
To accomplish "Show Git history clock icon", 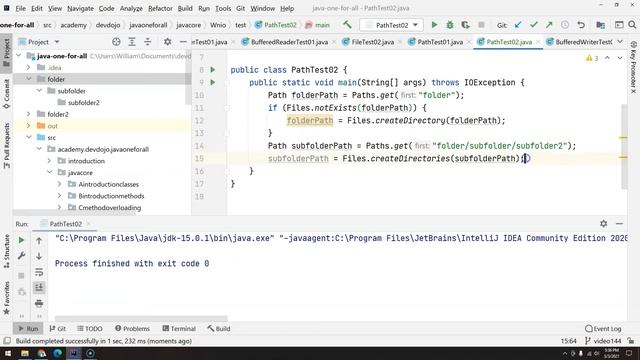I will 565,25.
